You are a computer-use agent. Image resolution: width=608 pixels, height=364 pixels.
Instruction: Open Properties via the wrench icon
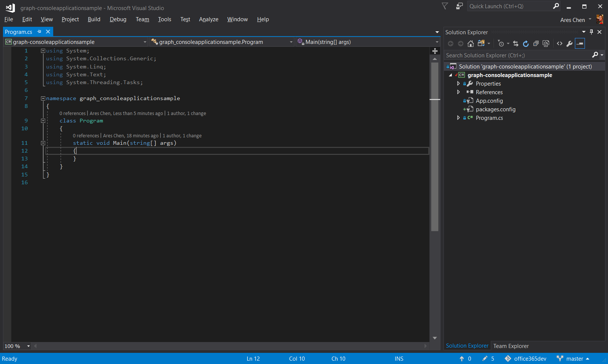click(x=569, y=44)
